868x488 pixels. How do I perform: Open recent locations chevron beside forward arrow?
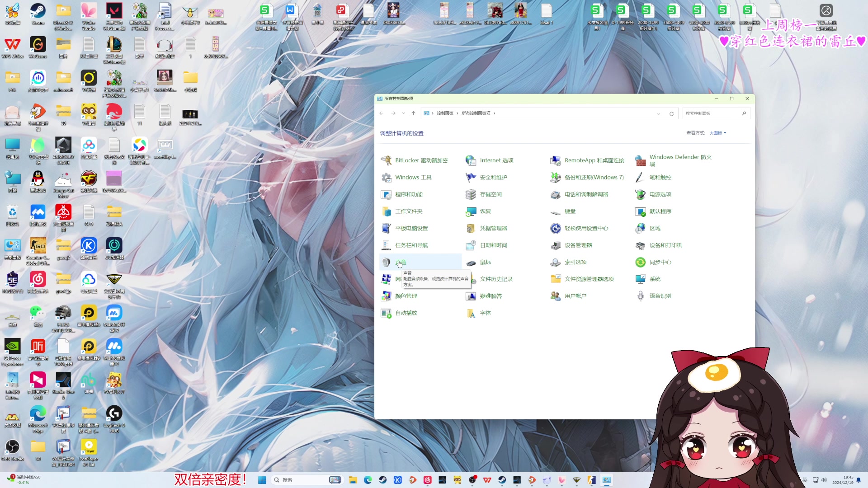403,113
